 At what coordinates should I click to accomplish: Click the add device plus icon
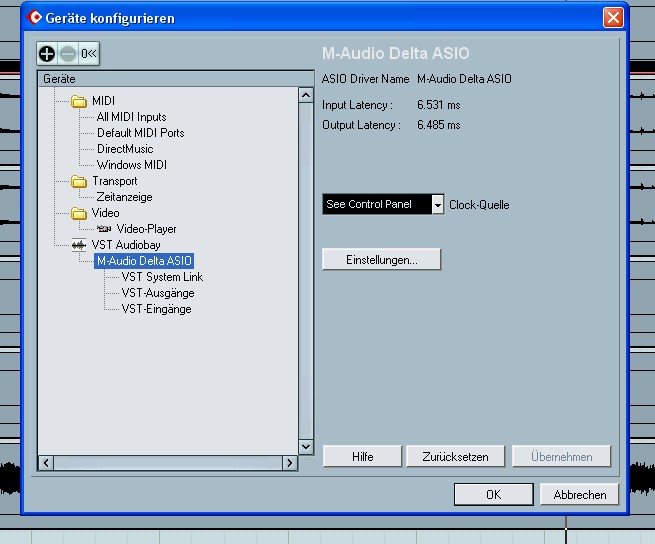point(47,54)
